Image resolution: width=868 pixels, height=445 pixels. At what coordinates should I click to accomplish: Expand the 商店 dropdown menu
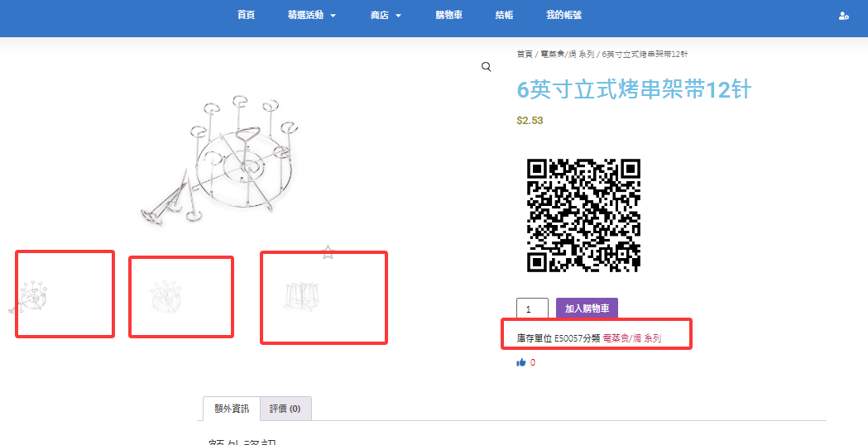[x=386, y=16]
